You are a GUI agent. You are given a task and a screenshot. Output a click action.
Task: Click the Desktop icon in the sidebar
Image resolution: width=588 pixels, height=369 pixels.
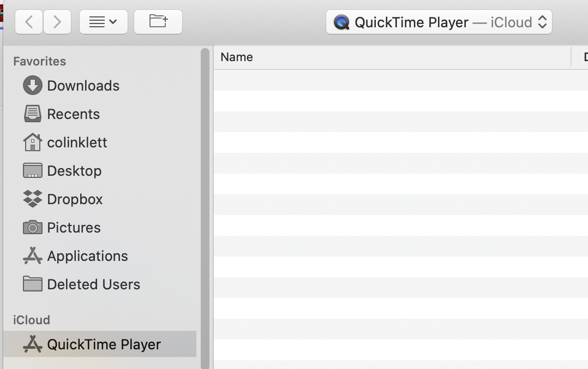[33, 170]
